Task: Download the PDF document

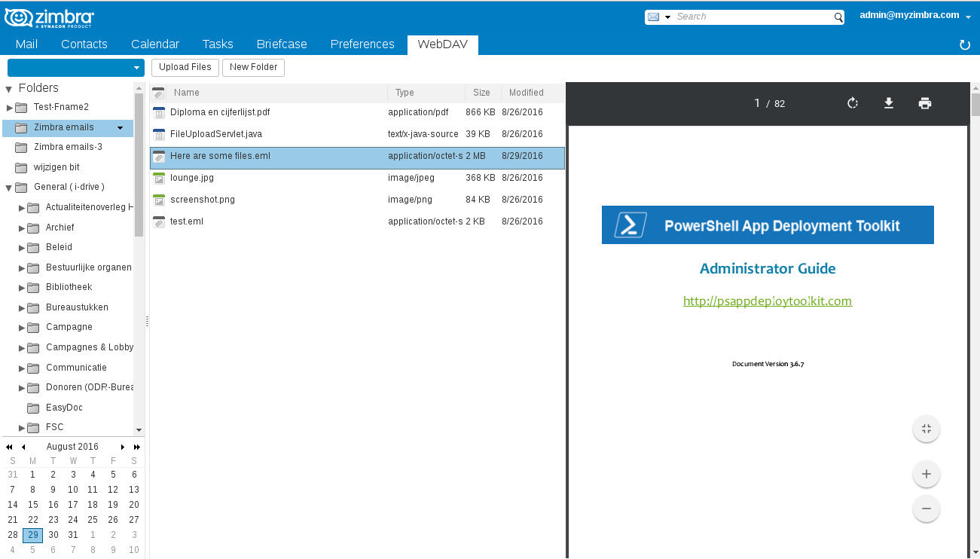Action: coord(889,103)
